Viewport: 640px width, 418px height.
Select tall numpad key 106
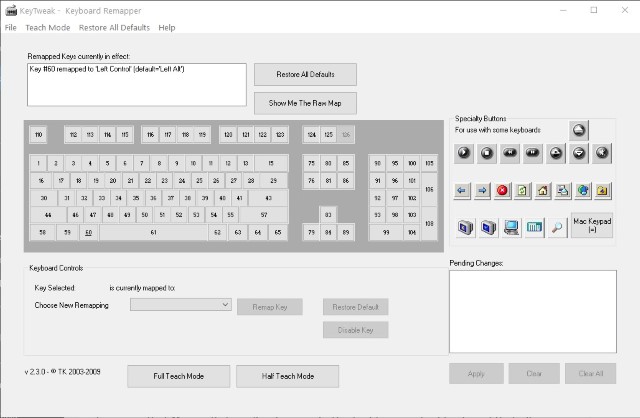pyautogui.click(x=429, y=189)
